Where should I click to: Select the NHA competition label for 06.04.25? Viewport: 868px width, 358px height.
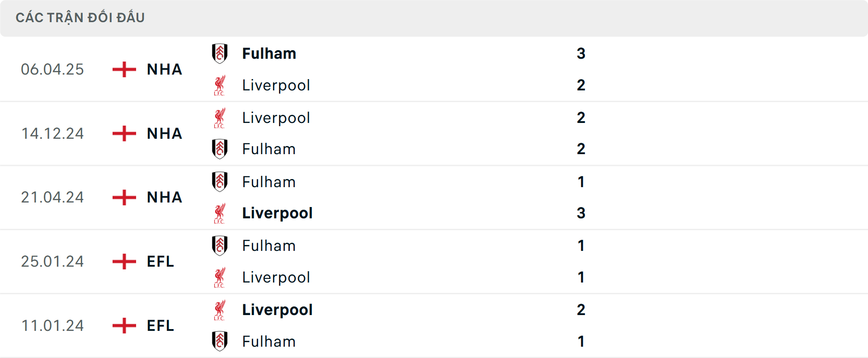coord(164,69)
